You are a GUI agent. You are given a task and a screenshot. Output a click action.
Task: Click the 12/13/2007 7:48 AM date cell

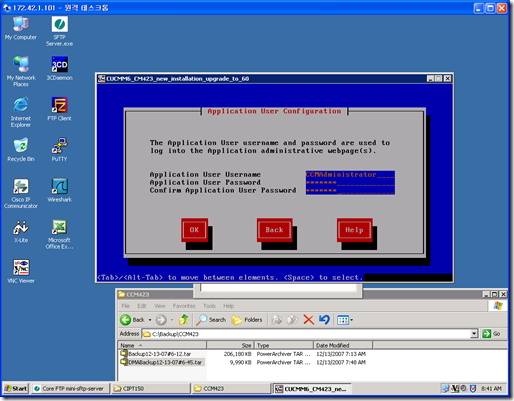[x=341, y=362]
